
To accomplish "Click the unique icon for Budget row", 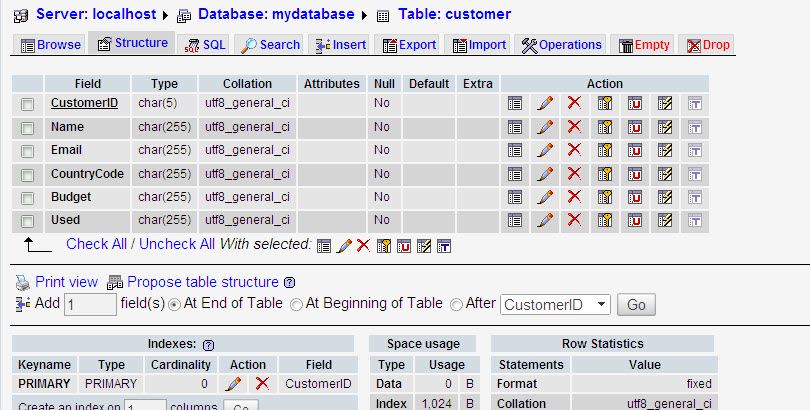I will coord(635,197).
